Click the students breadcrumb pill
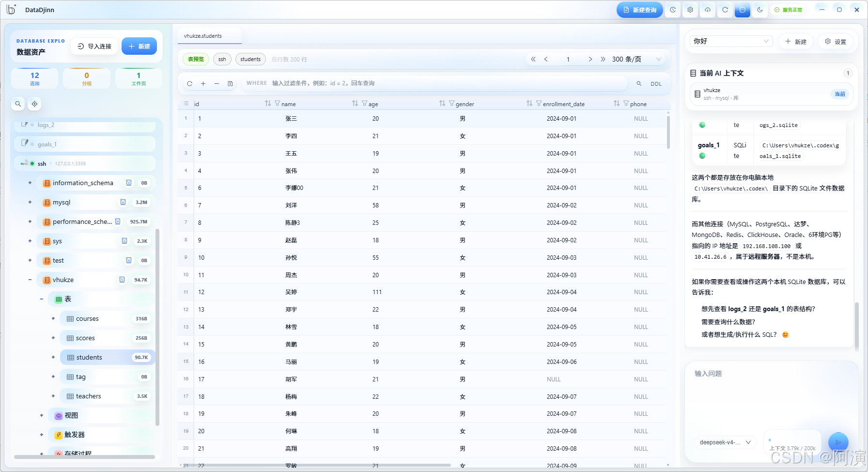 (250, 59)
